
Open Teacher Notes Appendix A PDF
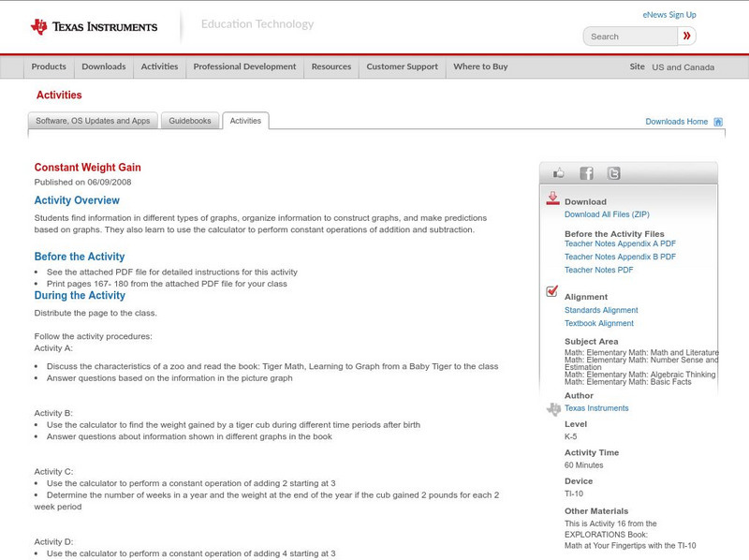(620, 243)
